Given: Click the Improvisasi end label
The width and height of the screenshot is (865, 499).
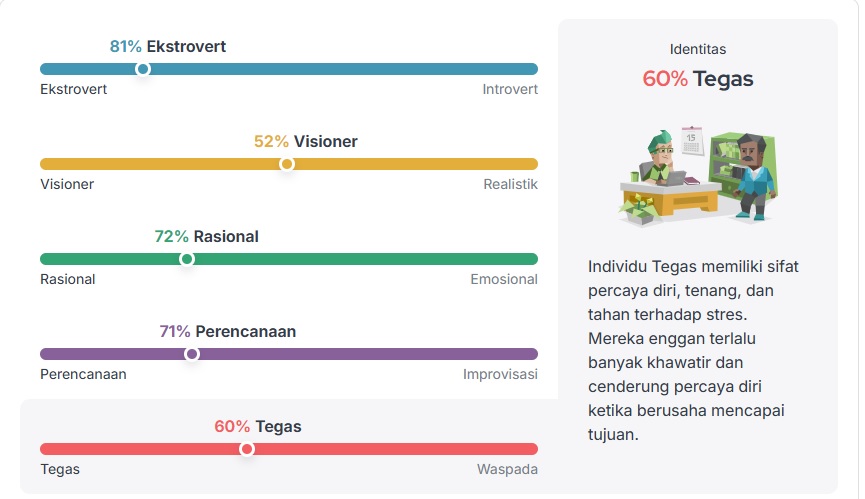Looking at the screenshot, I should 500,374.
